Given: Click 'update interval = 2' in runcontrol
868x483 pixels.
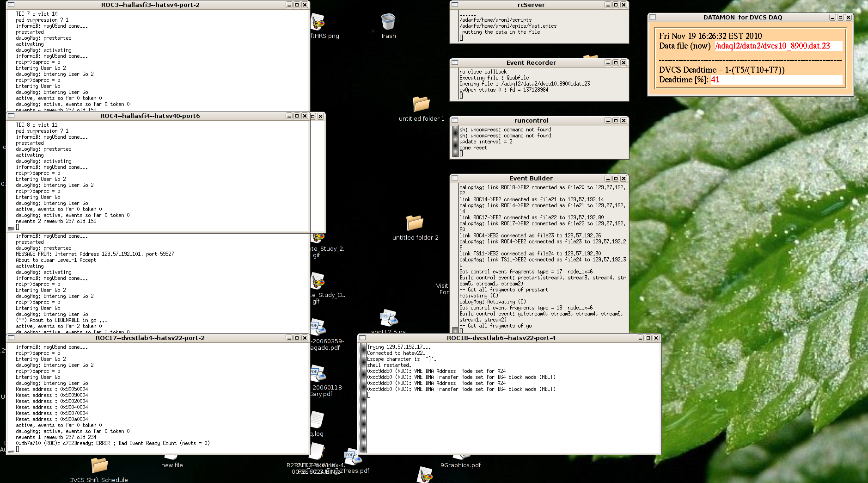Looking at the screenshot, I should pos(486,142).
